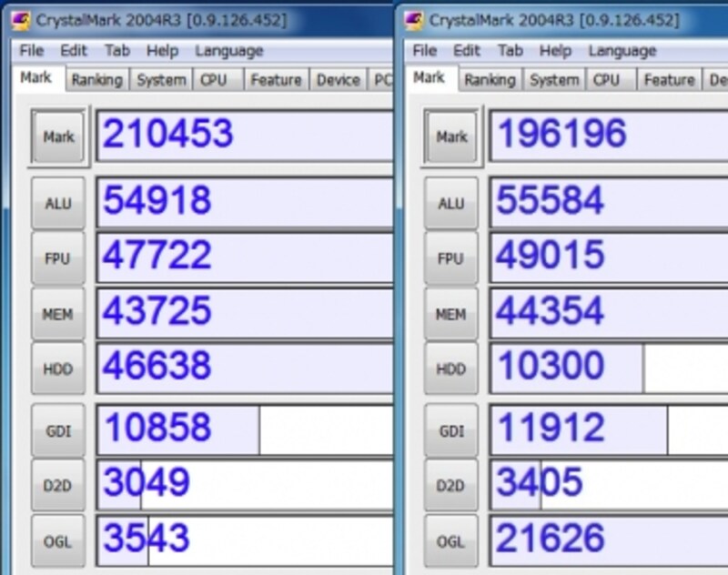Image resolution: width=728 pixels, height=575 pixels.
Task: Switch to System tab in right window
Action: (x=554, y=80)
